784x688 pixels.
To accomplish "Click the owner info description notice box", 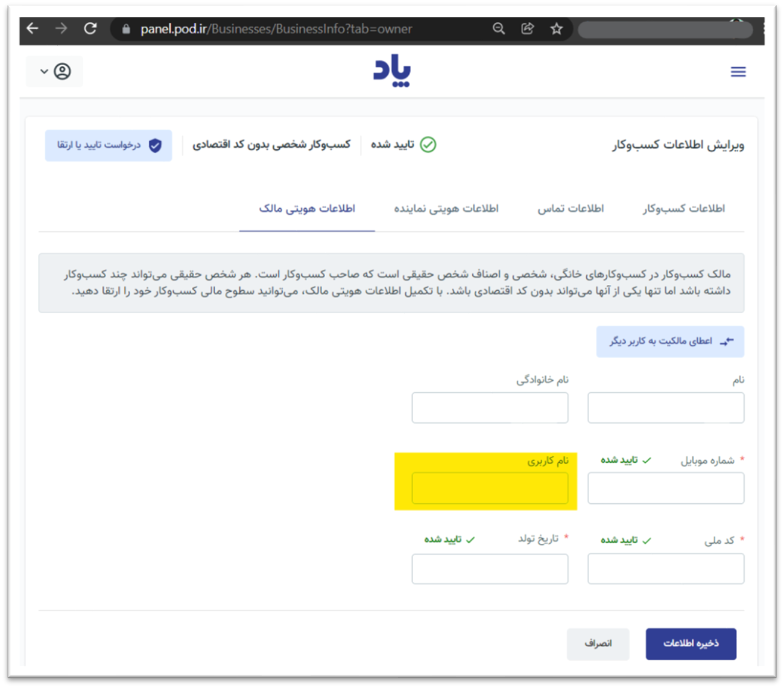I will (391, 283).
